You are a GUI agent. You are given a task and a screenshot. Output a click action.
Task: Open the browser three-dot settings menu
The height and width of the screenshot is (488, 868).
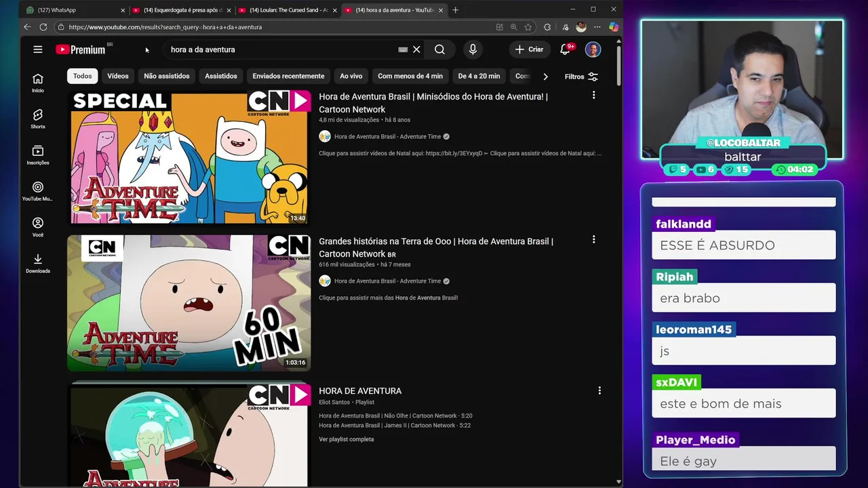[x=597, y=27]
